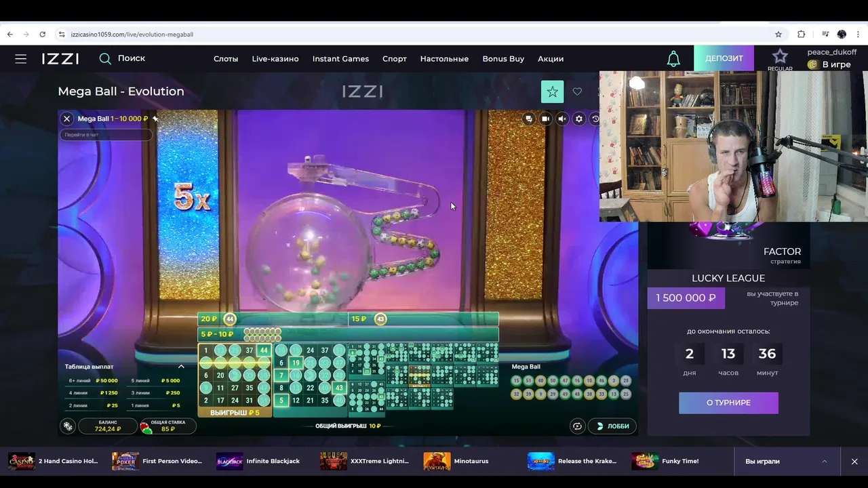868x488 pixels.
Task: Click browser profile avatar
Action: point(842,34)
